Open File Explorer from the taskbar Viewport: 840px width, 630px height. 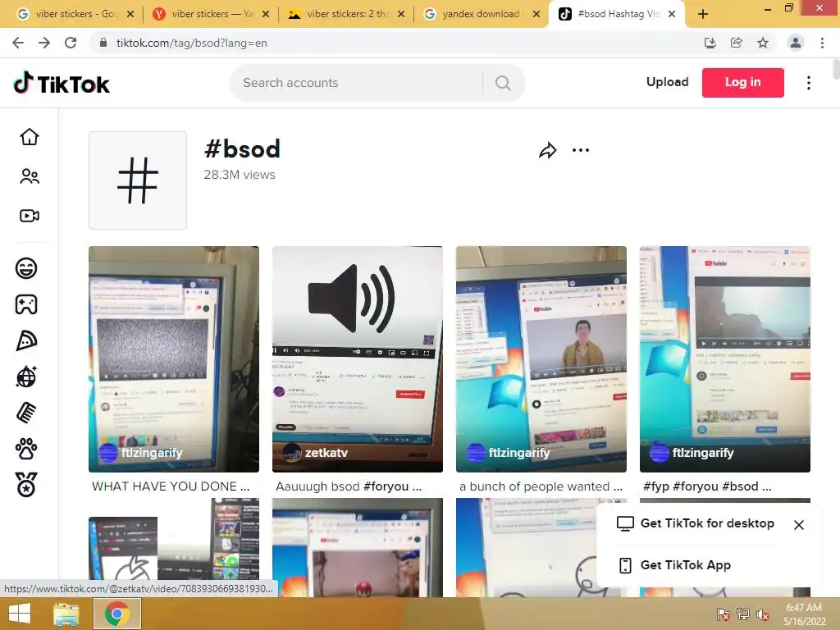(66, 614)
